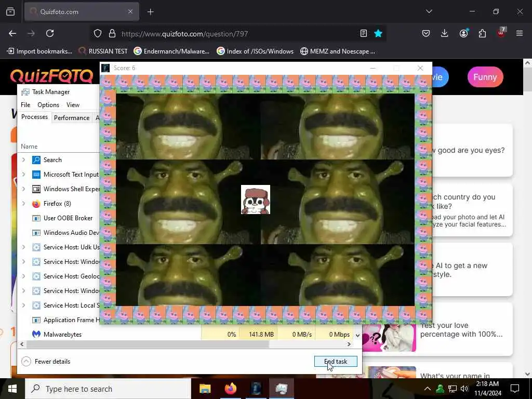Open the Windows Start menu
This screenshot has height=399, width=532.
[x=12, y=389]
